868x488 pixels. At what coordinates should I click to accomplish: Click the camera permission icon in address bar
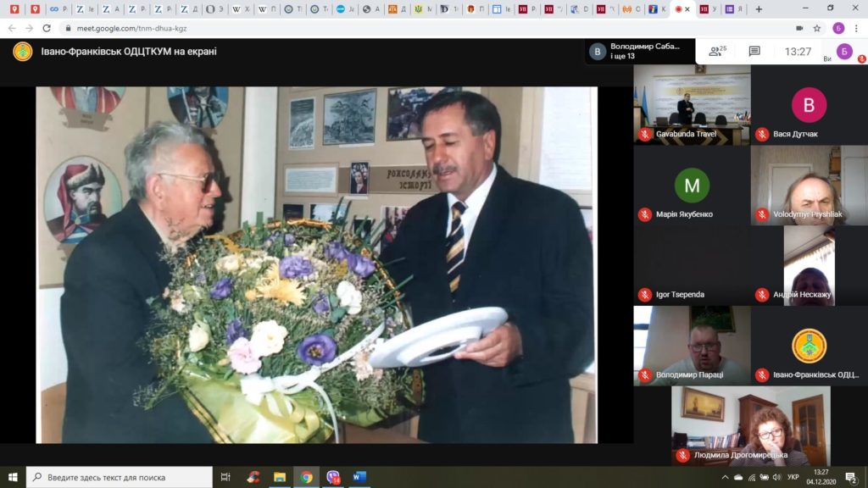(x=799, y=28)
